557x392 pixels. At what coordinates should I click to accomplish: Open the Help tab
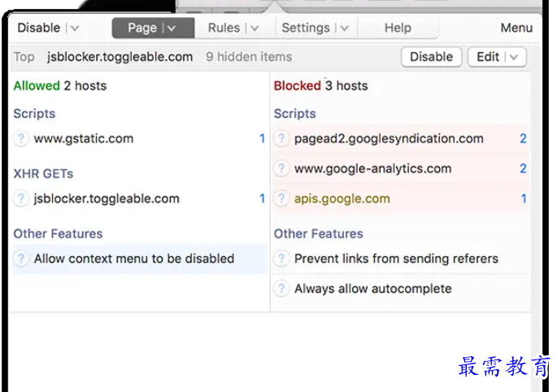pos(398,28)
